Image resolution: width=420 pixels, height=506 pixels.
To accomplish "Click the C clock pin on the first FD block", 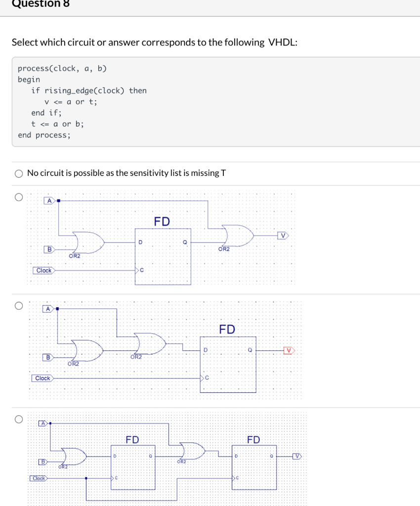I will (139, 270).
